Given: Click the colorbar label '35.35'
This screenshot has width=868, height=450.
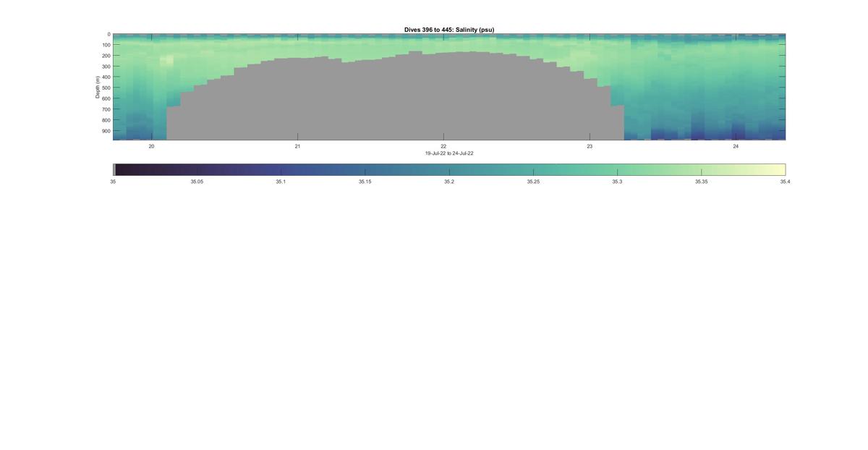Looking at the screenshot, I should (701, 182).
